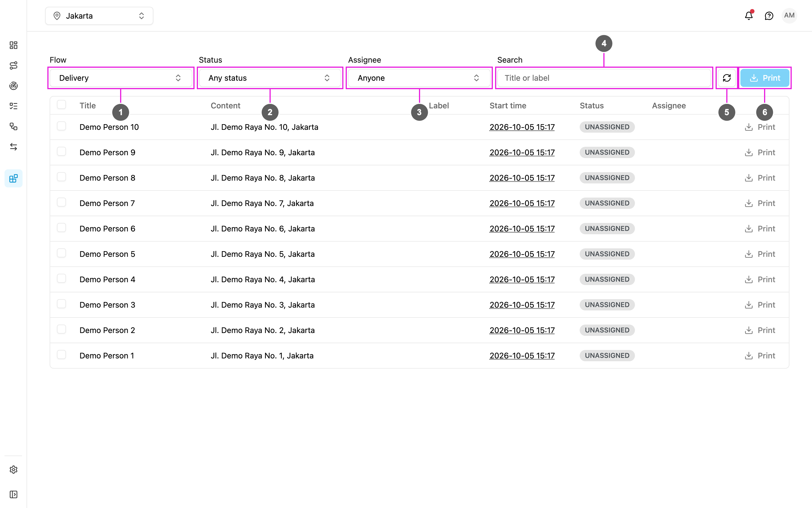Image resolution: width=812 pixels, height=508 pixels.
Task: Open the Flow dropdown showing Delivery
Action: [x=121, y=78]
